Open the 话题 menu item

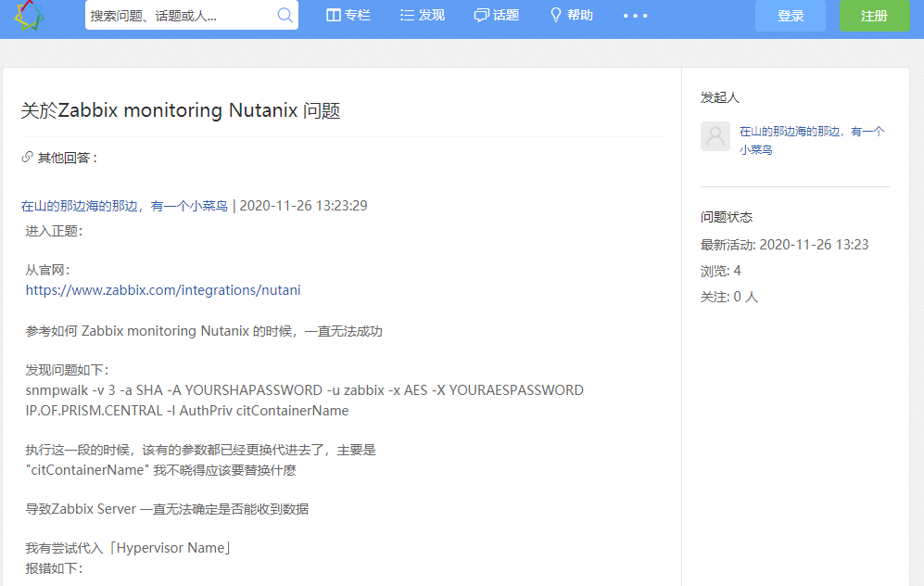496,16
